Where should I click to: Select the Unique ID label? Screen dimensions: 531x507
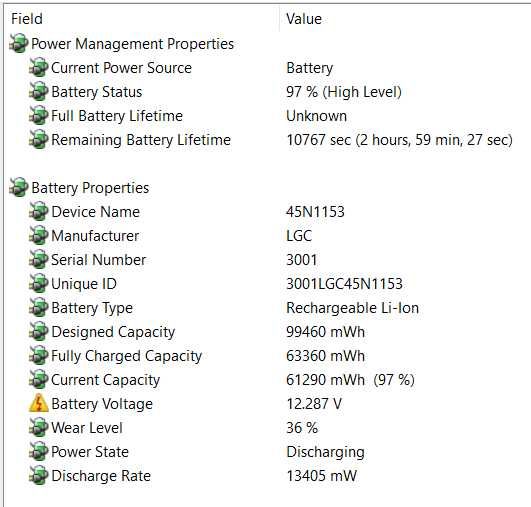(84, 284)
